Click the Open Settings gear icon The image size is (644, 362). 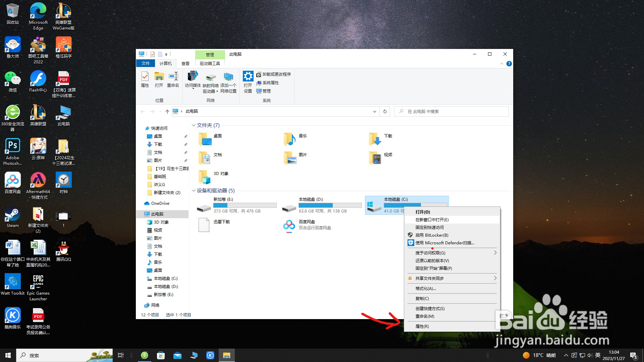(248, 76)
